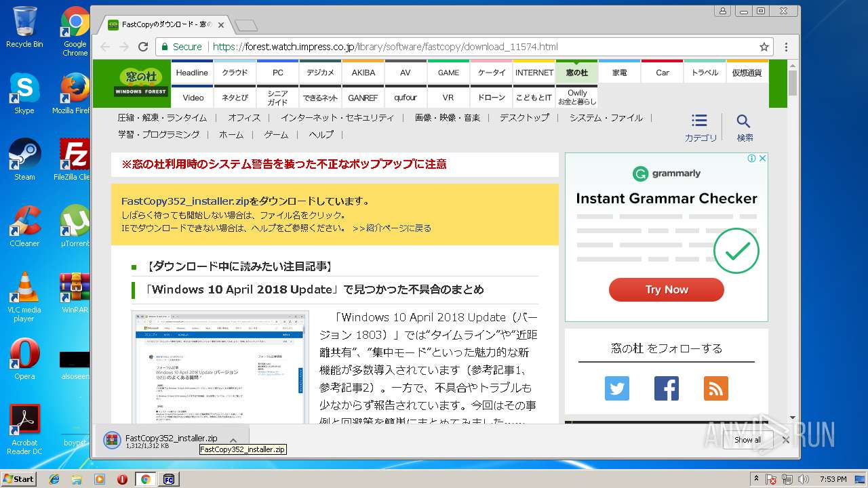Open the 圧縮・解凍・ランタイム category

point(162,117)
